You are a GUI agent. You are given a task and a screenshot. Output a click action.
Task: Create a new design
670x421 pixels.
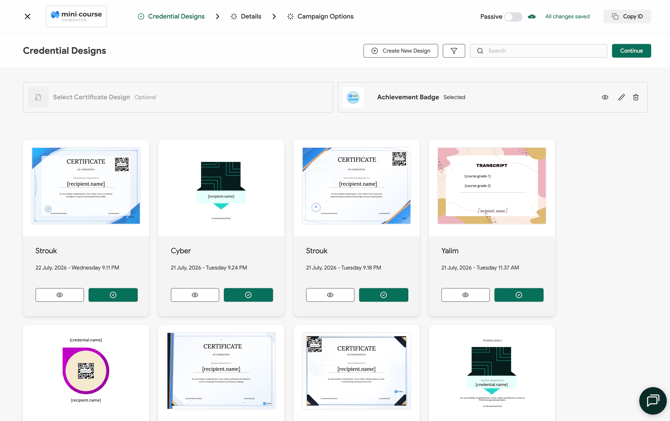tap(400, 51)
